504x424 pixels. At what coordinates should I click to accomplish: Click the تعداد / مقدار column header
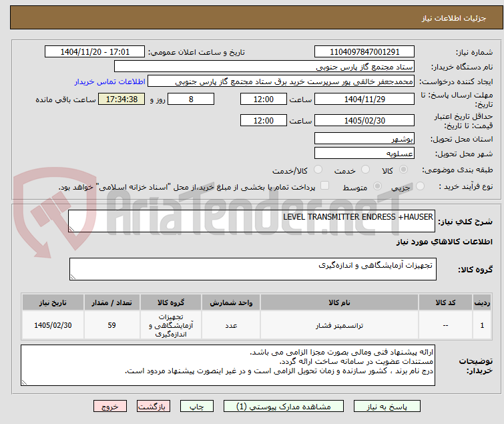pyautogui.click(x=112, y=302)
